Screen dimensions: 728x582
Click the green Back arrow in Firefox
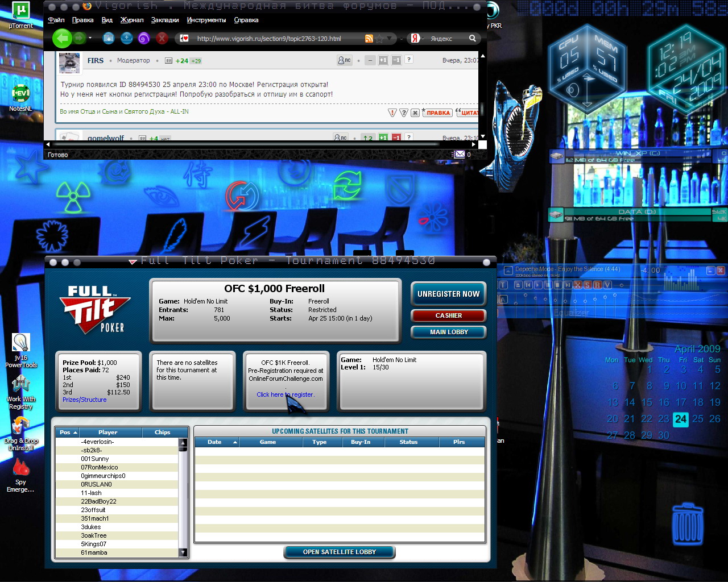click(x=61, y=38)
